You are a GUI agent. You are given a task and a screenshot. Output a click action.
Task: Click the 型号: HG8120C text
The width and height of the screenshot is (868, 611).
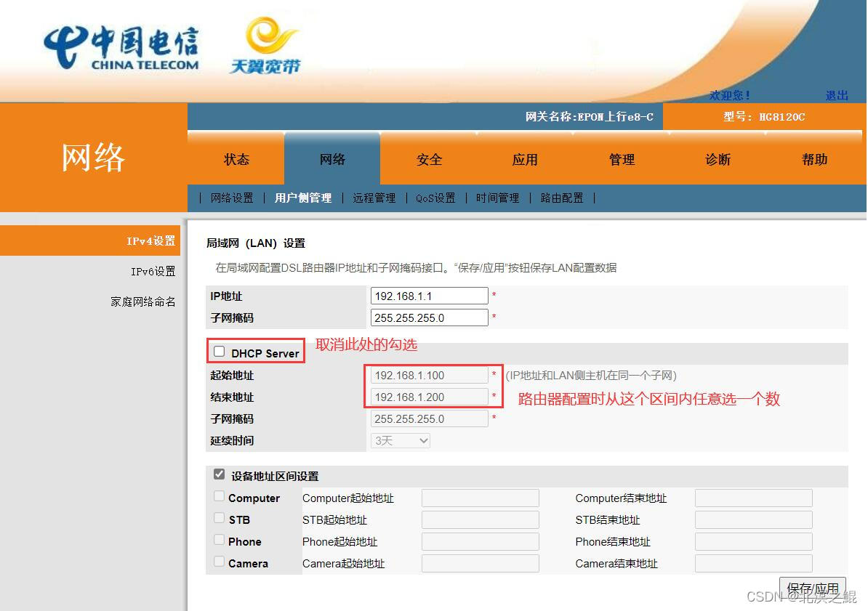764,117
